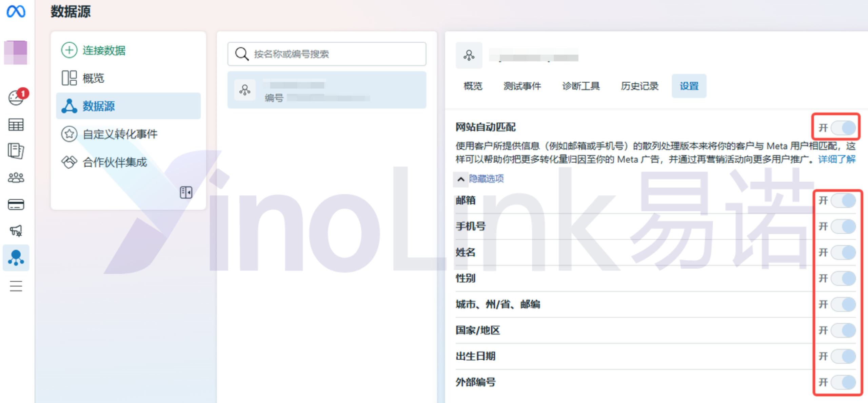Click the layout icon beside 概览

69,78
